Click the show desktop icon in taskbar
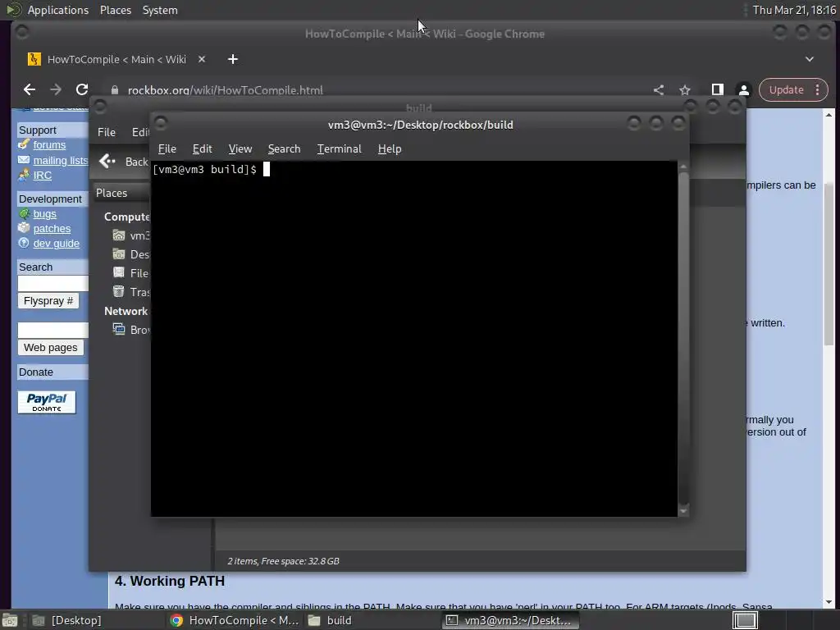Image resolution: width=840 pixels, height=630 pixels. pyautogui.click(x=10, y=620)
